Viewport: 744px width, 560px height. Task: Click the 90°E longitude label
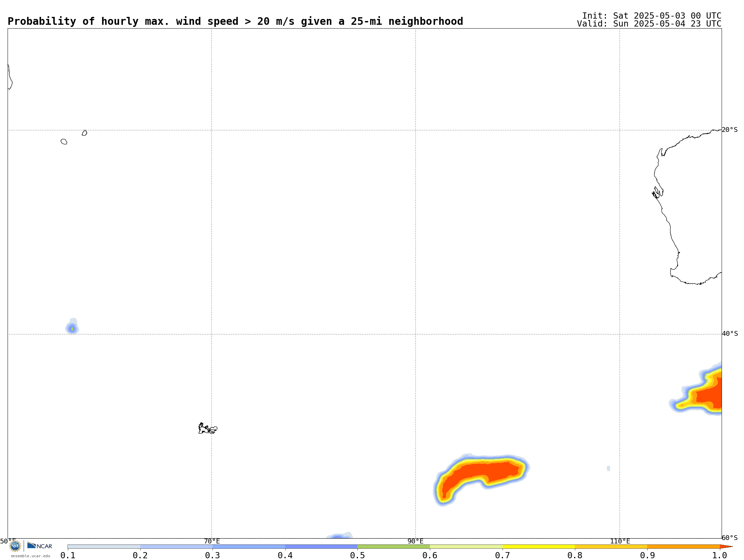click(x=415, y=541)
